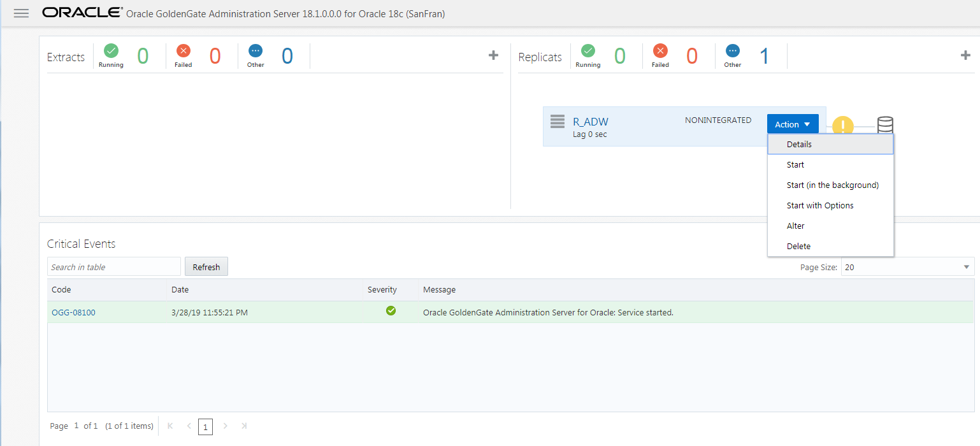Click the Replicats Failed count 0

692,56
